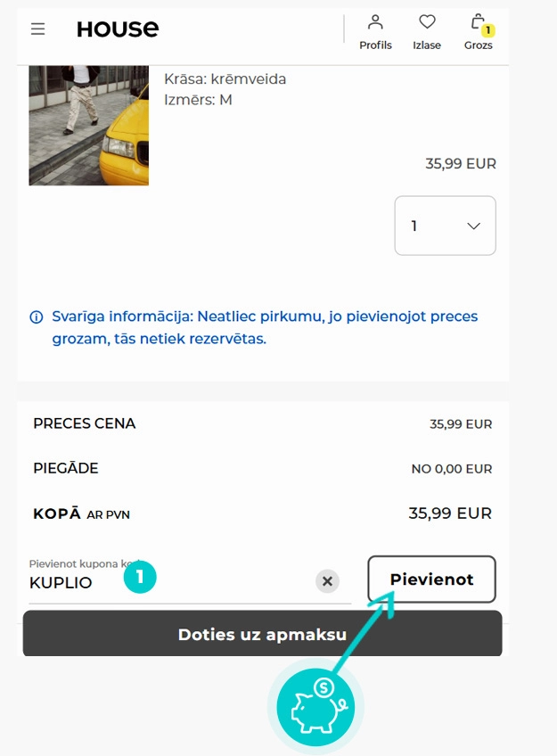Click the Izmērs: M size label

tap(198, 100)
